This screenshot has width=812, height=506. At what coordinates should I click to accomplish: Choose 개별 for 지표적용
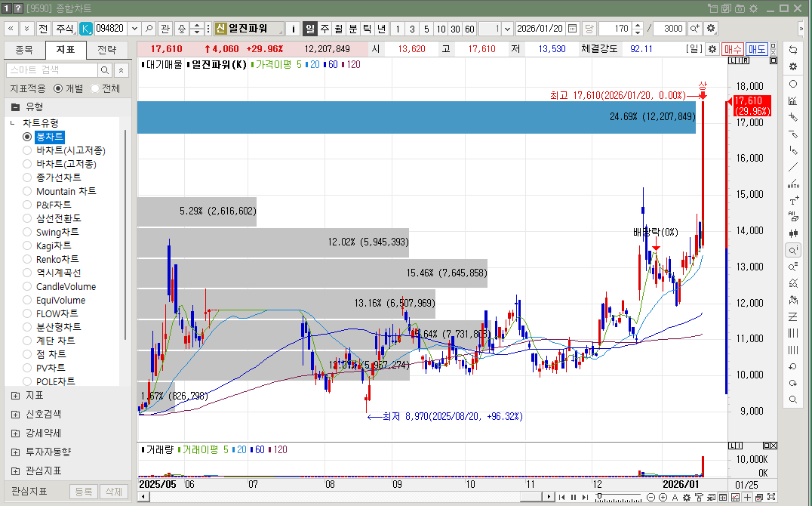pyautogui.click(x=58, y=88)
